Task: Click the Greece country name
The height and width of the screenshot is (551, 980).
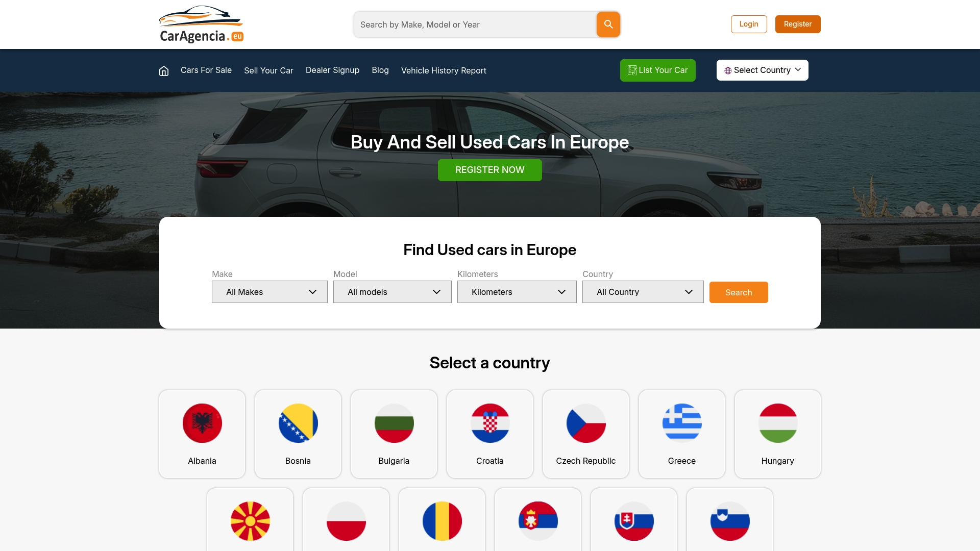Action: (682, 461)
